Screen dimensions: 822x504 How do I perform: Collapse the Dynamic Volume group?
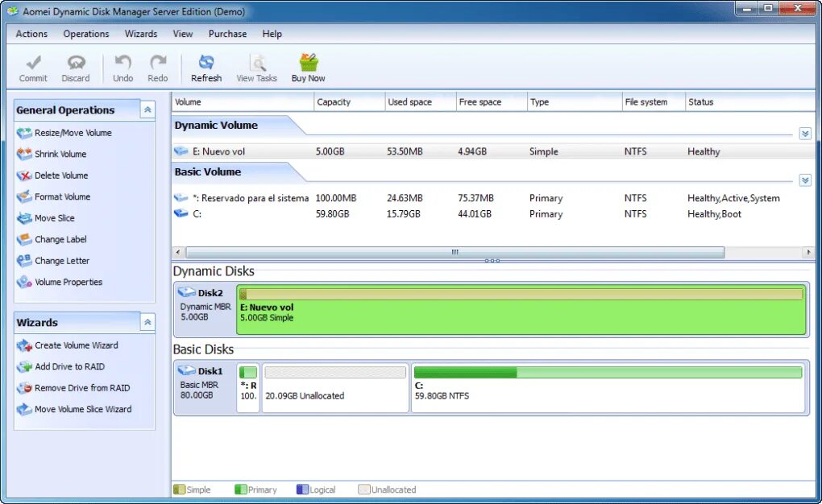[x=805, y=134]
